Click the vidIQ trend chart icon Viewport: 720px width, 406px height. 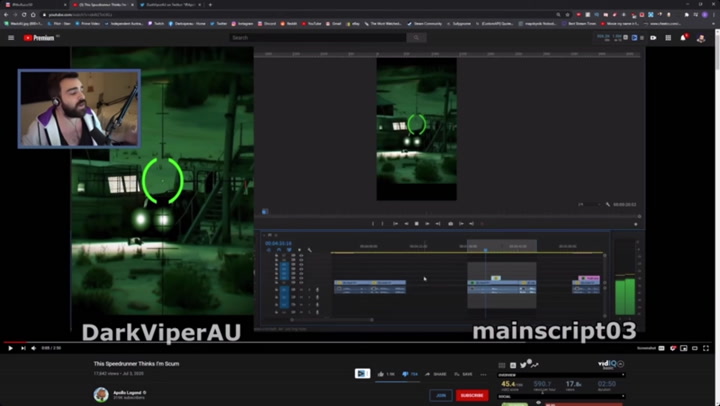(534, 365)
